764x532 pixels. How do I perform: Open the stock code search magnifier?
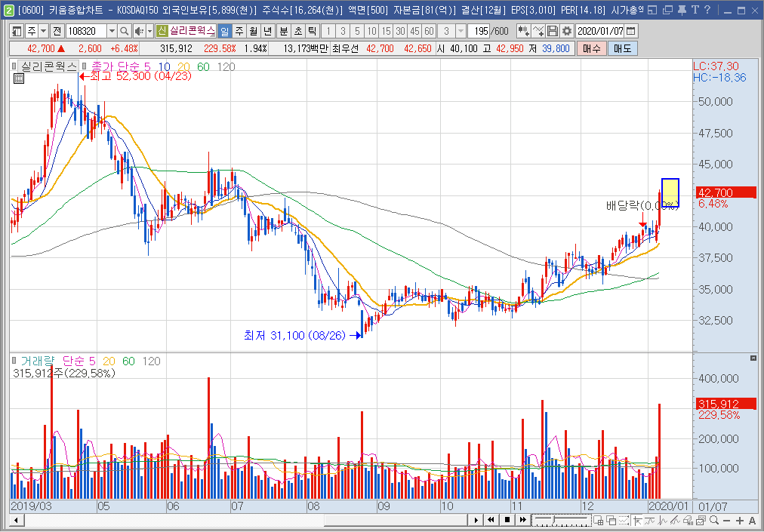(125, 31)
